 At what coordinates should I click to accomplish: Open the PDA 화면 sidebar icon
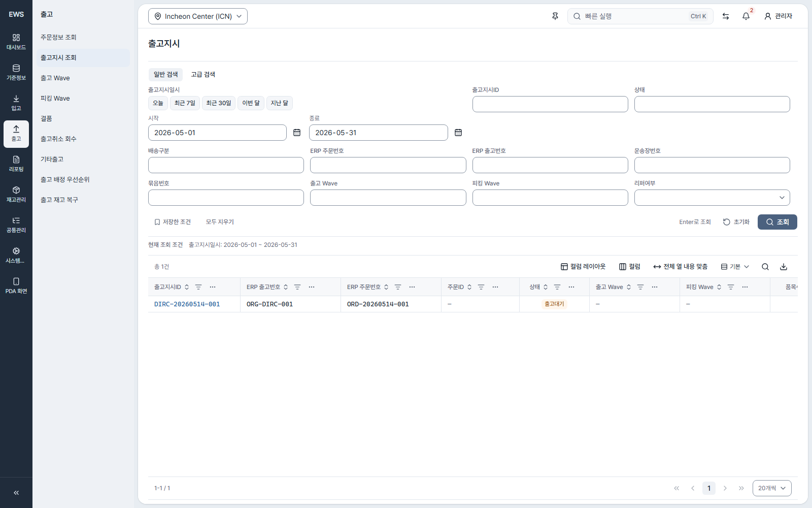pyautogui.click(x=16, y=286)
